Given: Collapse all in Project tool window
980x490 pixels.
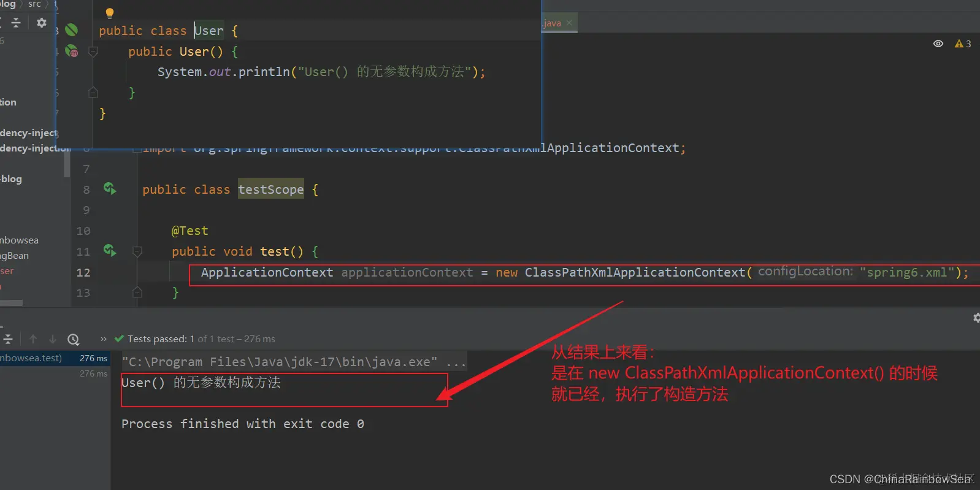Looking at the screenshot, I should [16, 23].
